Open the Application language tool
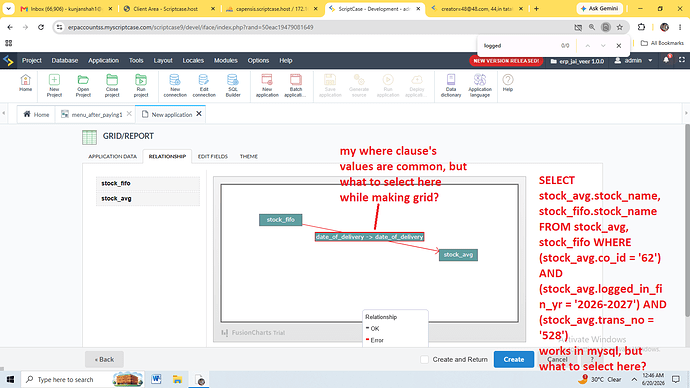 [x=480, y=85]
